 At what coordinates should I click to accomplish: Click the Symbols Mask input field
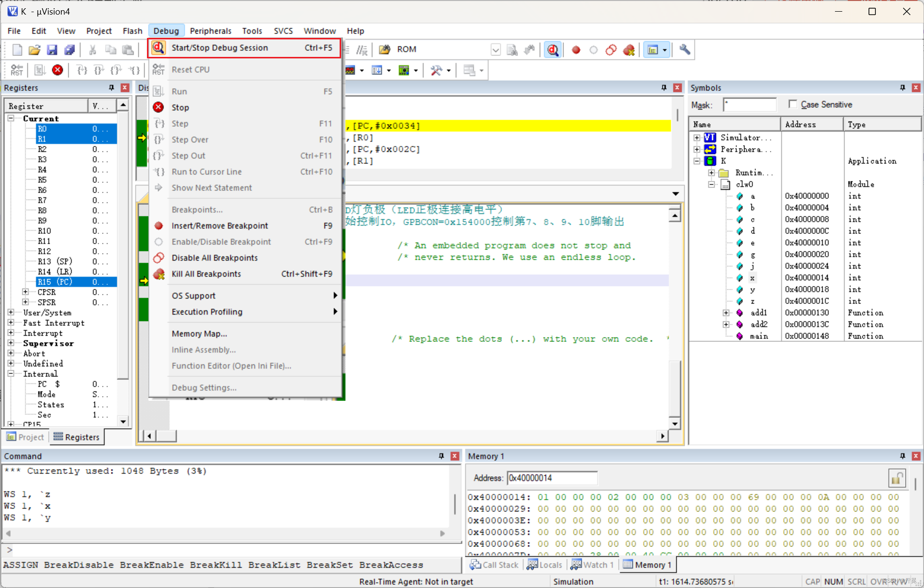749,105
